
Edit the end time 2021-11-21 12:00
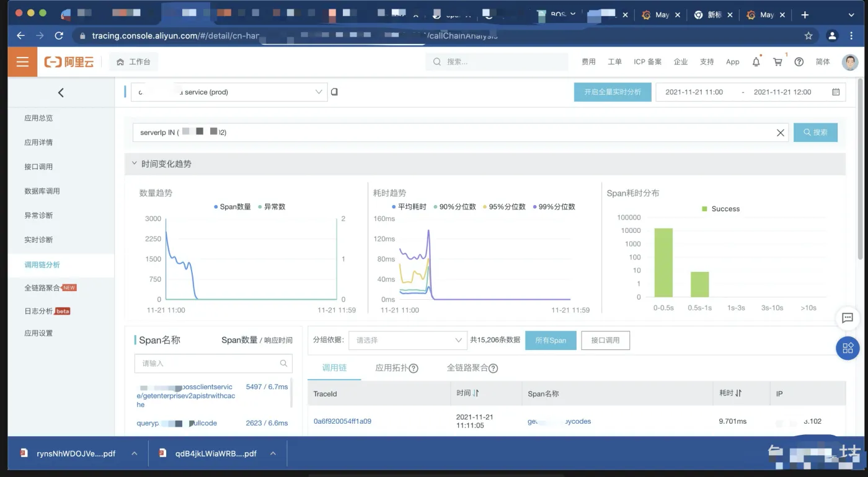click(782, 92)
